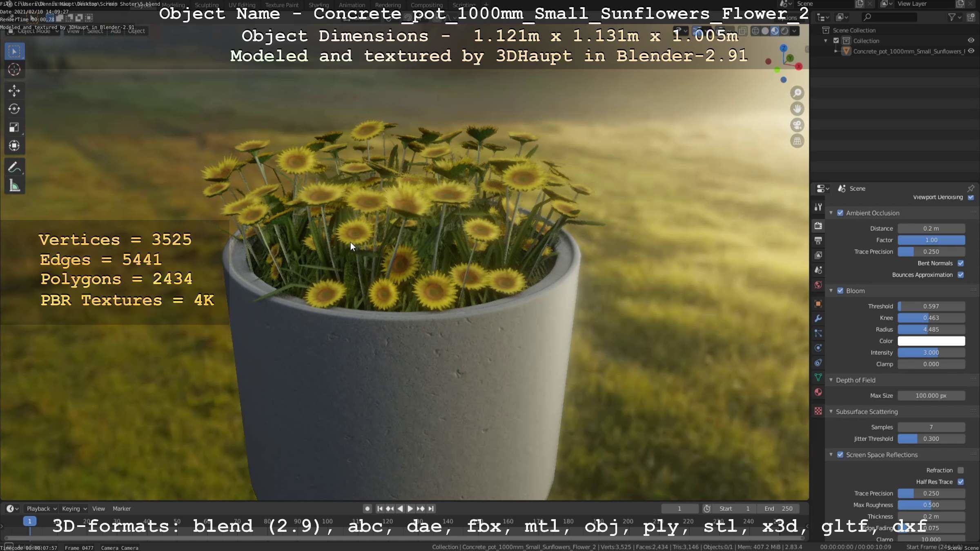Collapse the Subsurface Scattering panel
Image resolution: width=980 pixels, height=551 pixels.
(831, 411)
